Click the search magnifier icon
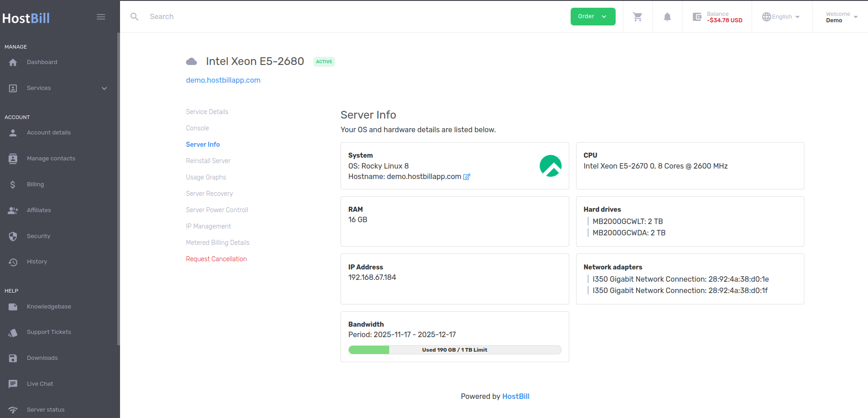The width and height of the screenshot is (868, 418). click(135, 17)
